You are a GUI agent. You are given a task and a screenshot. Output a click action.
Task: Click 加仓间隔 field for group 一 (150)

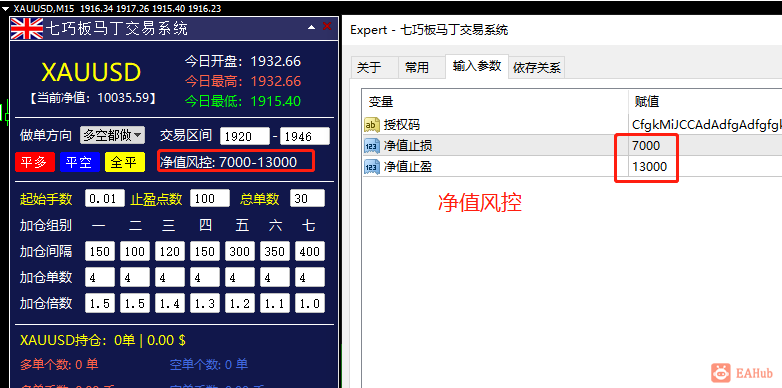[100, 251]
